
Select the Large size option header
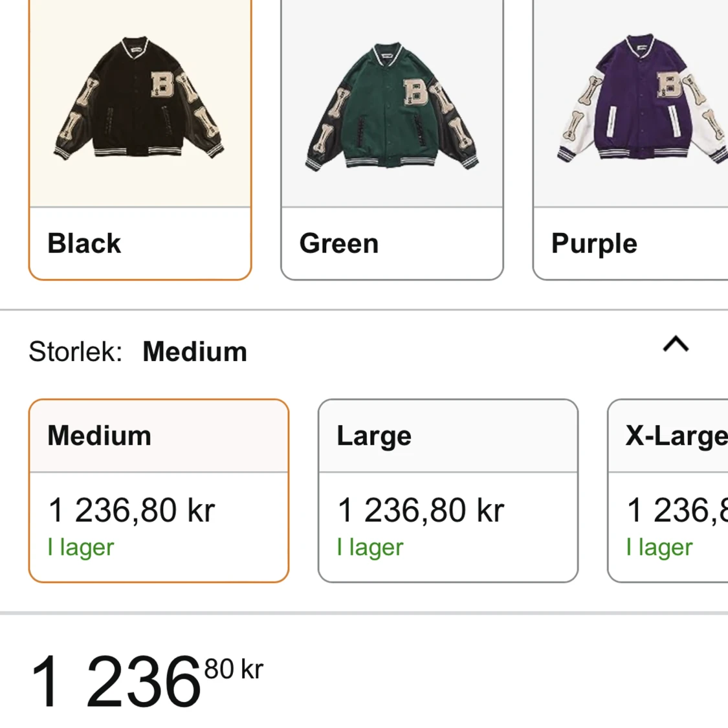[374, 436]
